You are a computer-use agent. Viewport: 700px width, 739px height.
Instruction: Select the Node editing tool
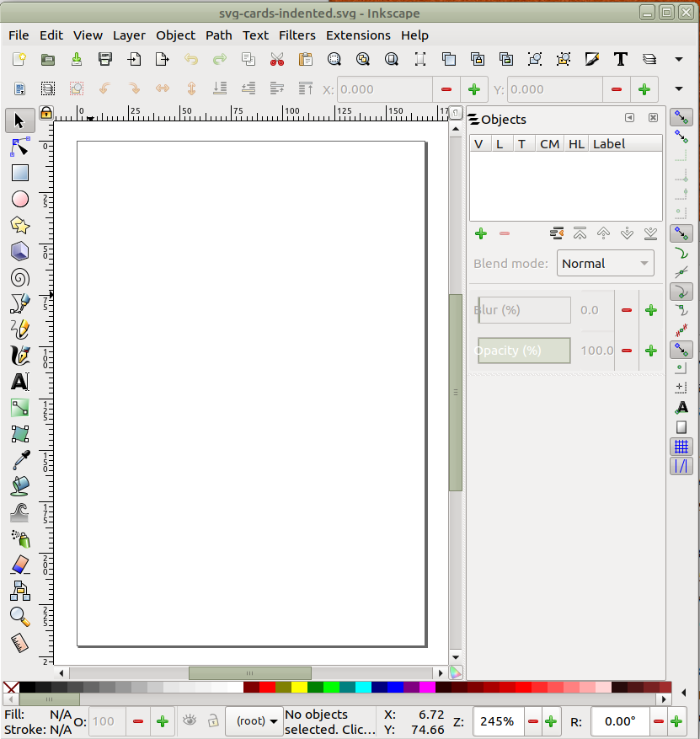point(19,147)
